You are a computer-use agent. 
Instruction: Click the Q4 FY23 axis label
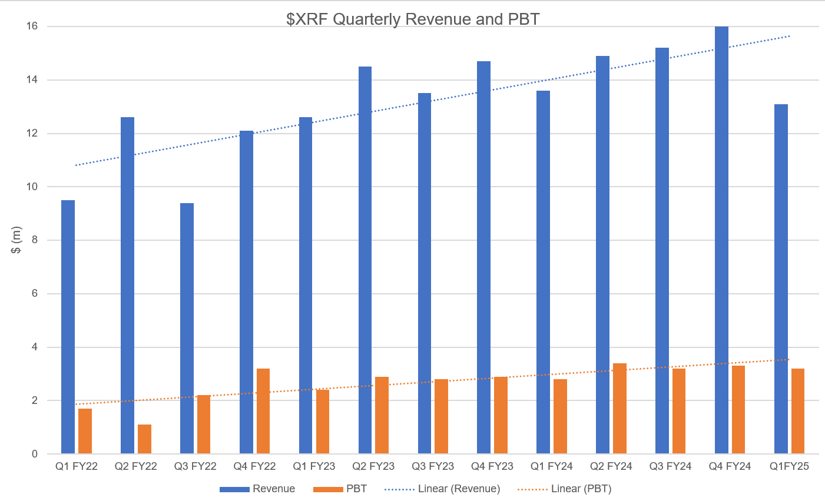pyautogui.click(x=492, y=466)
